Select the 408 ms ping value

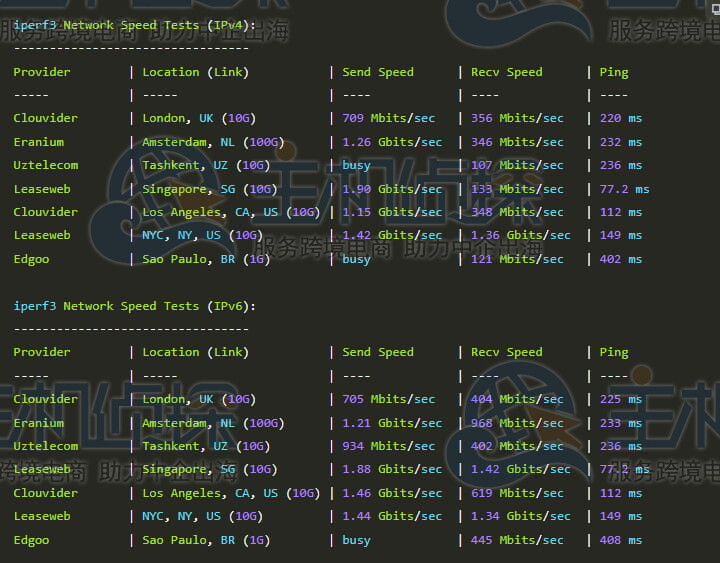pyautogui.click(x=620, y=540)
